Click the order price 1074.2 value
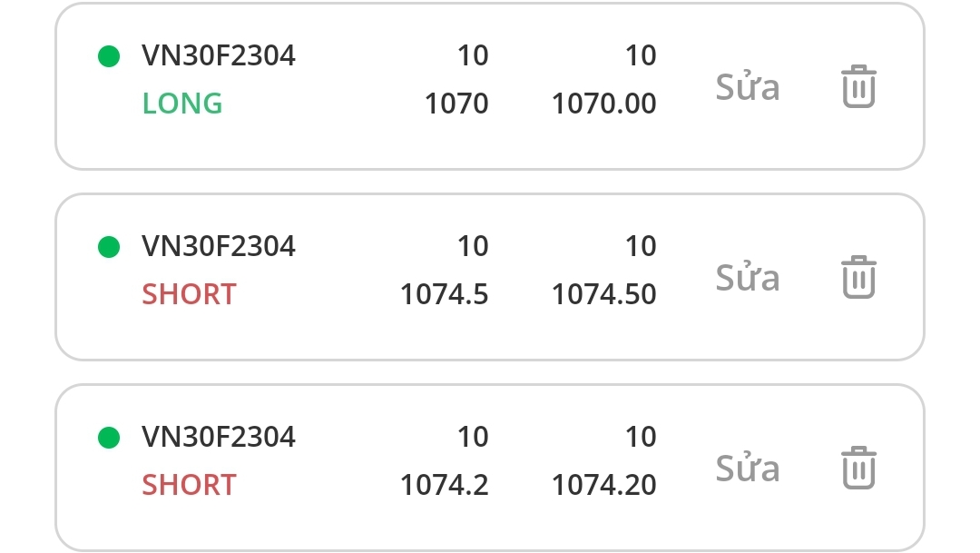This screenshot has height=553, width=980. [445, 485]
